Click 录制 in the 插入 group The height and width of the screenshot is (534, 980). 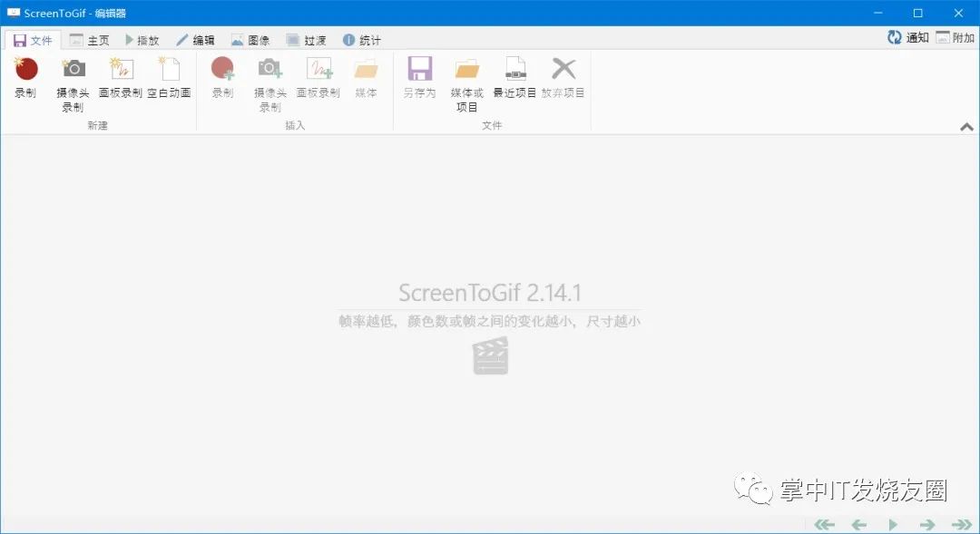[x=222, y=78]
